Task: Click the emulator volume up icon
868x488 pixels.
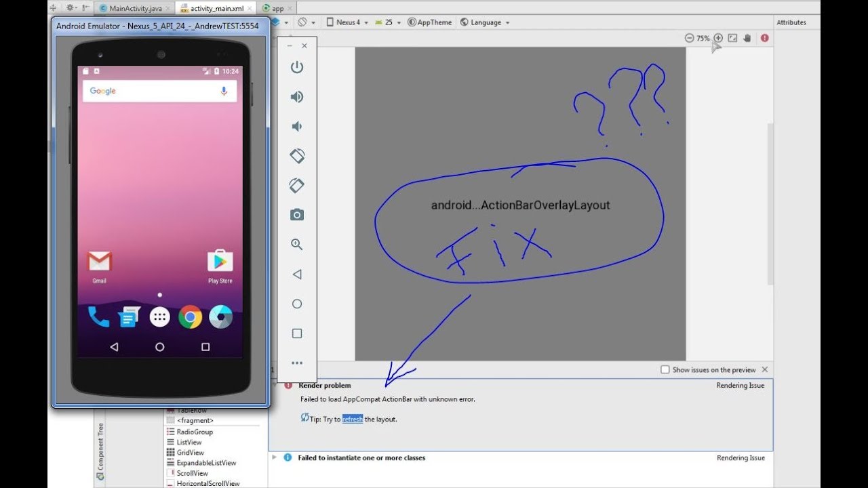Action: [x=296, y=97]
